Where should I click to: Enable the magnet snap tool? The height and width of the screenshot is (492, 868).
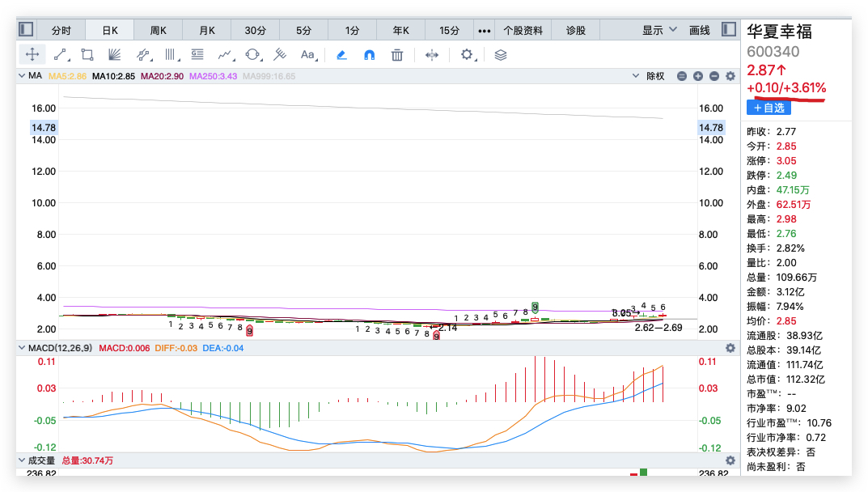coord(369,55)
